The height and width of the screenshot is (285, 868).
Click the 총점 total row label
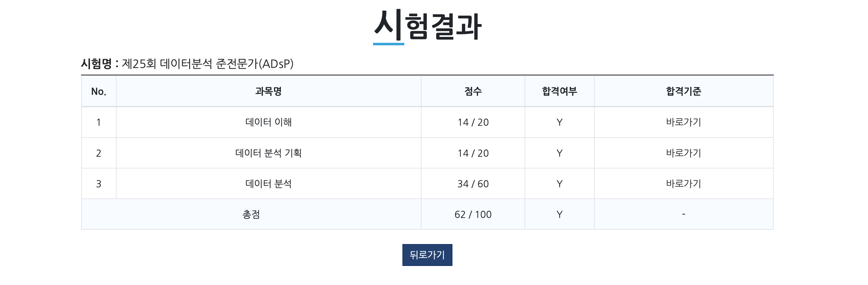tap(251, 214)
